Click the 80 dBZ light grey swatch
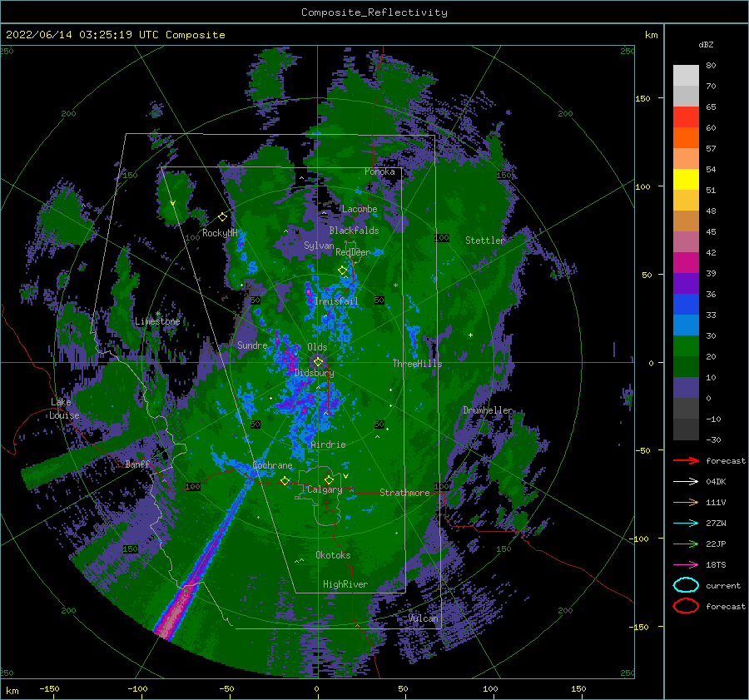Viewport: 749px width, 700px height. click(686, 76)
